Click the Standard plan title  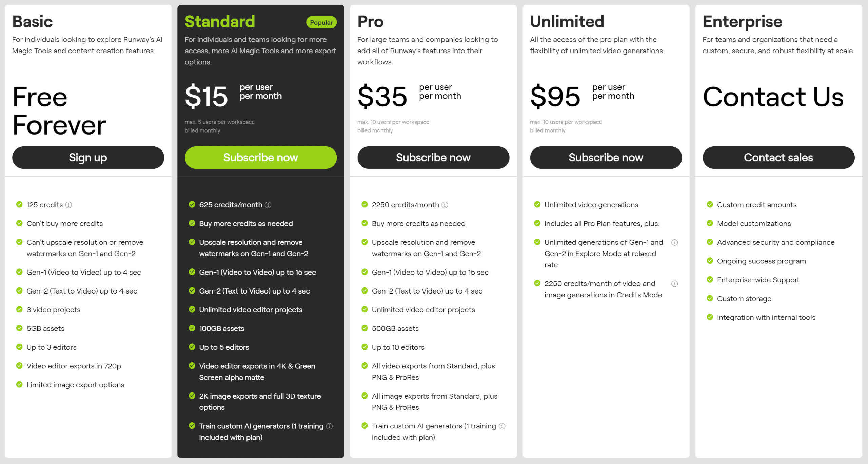tap(220, 22)
